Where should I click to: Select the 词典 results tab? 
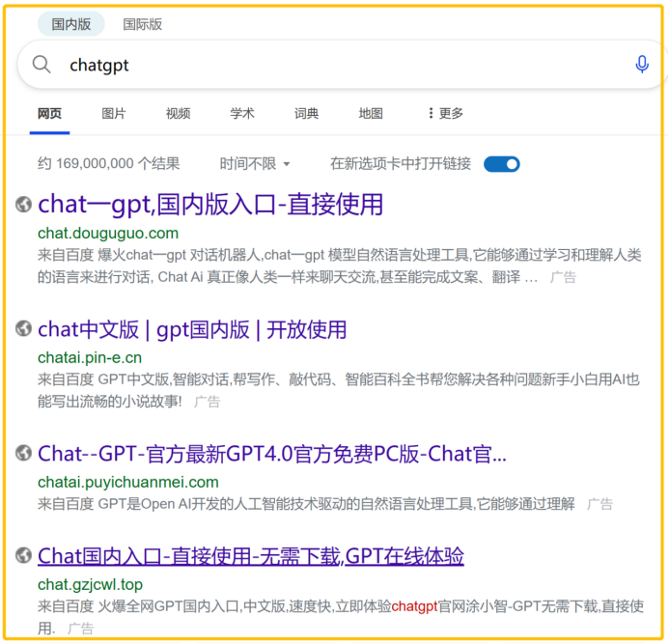pyautogui.click(x=306, y=114)
